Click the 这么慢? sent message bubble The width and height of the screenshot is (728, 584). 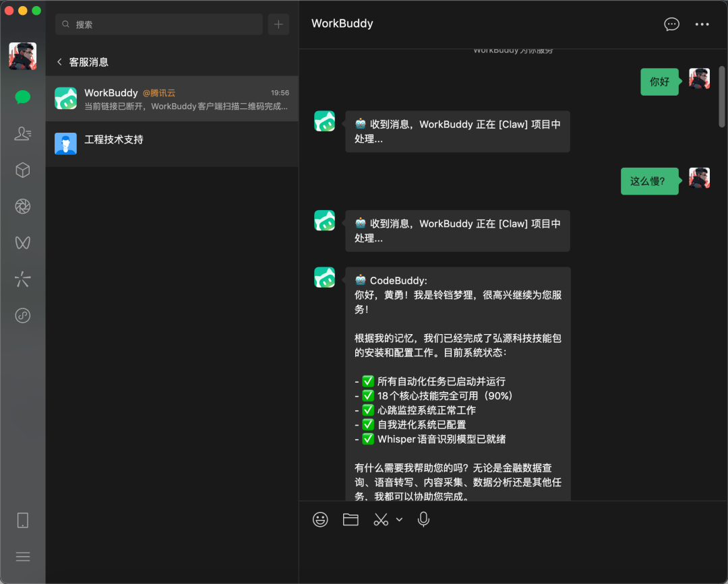point(649,181)
